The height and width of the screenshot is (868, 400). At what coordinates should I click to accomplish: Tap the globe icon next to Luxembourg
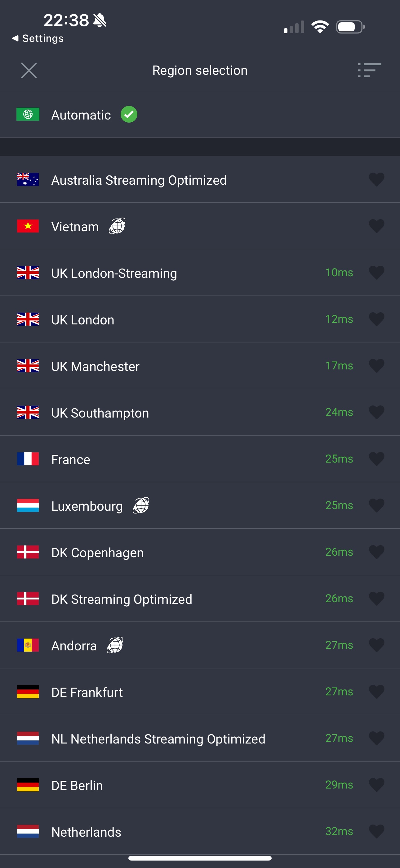pos(141,505)
